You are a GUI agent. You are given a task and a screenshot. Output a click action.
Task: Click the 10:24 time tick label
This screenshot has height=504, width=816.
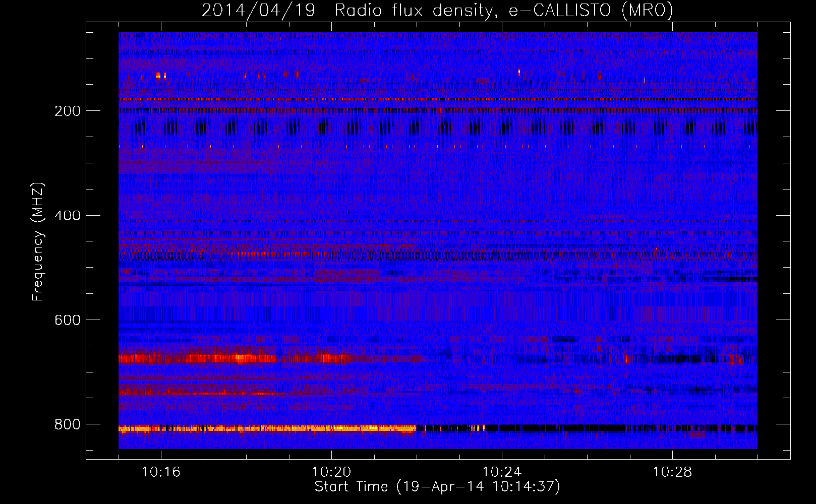pos(502,472)
